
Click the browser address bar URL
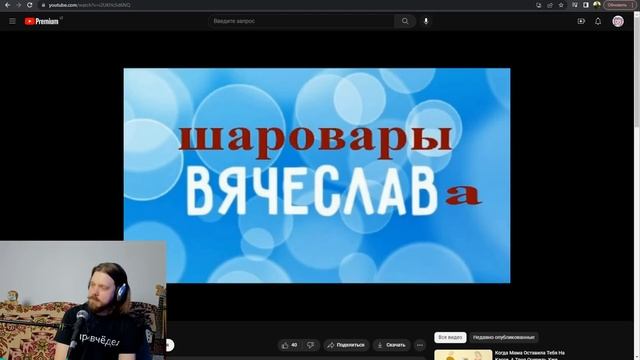[x=89, y=5]
